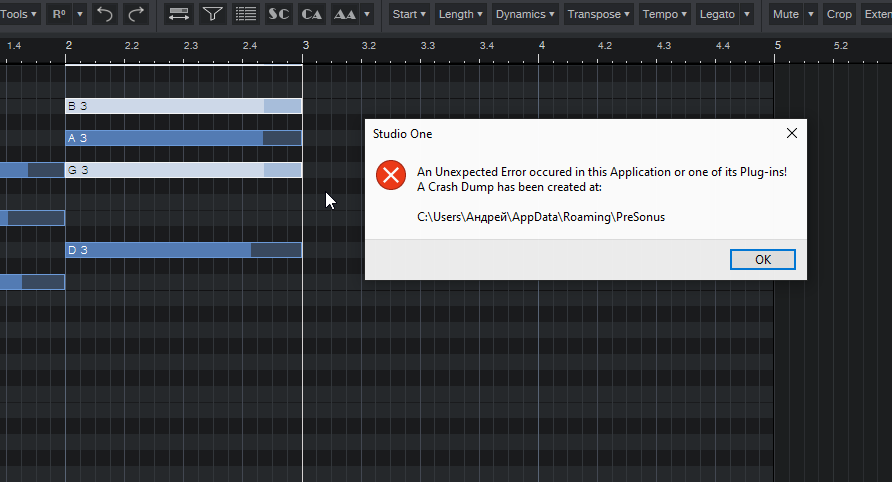Open the funnel filter icon
Screen dimensions: 892x482
pyautogui.click(x=212, y=14)
